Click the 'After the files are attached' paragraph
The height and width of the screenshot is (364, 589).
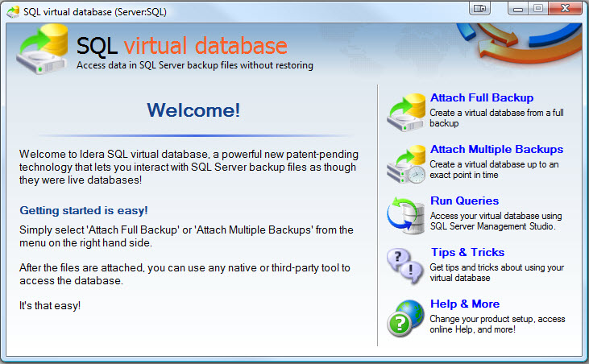pos(185,275)
